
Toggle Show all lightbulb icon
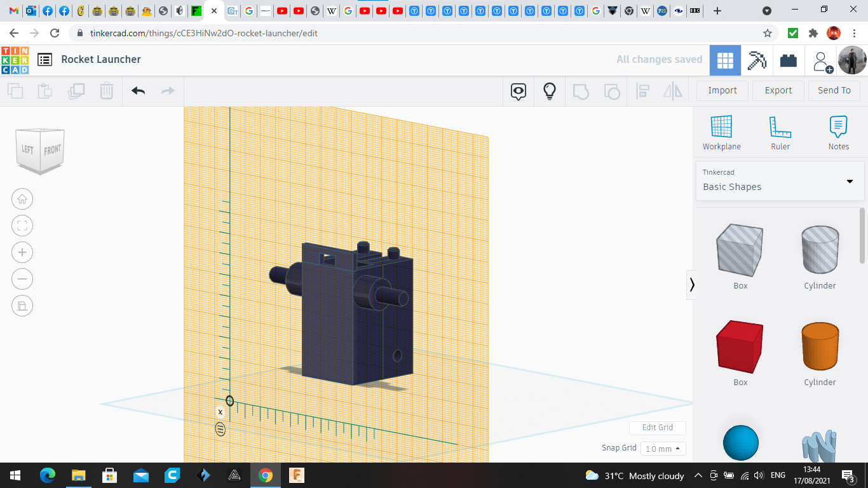pos(550,91)
